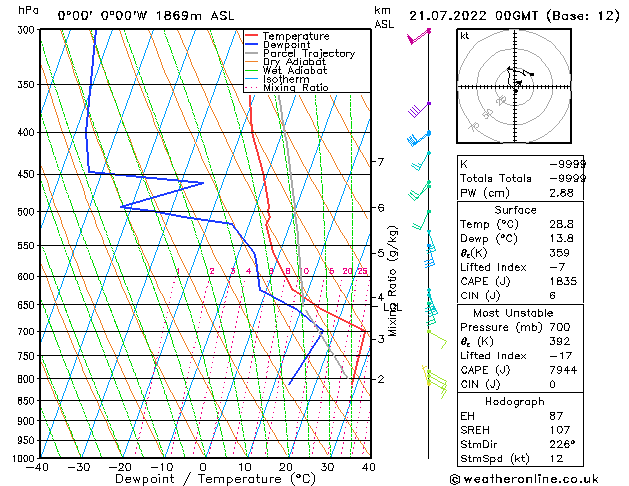Click the PW (cm) value '2.88'
This screenshot has height=486, width=629.
point(561,193)
